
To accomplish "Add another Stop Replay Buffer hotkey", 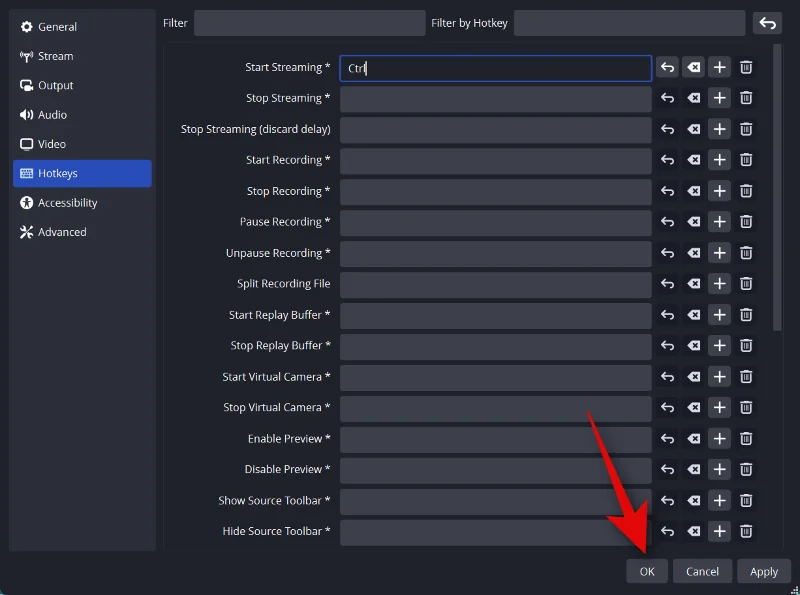I will tap(719, 346).
